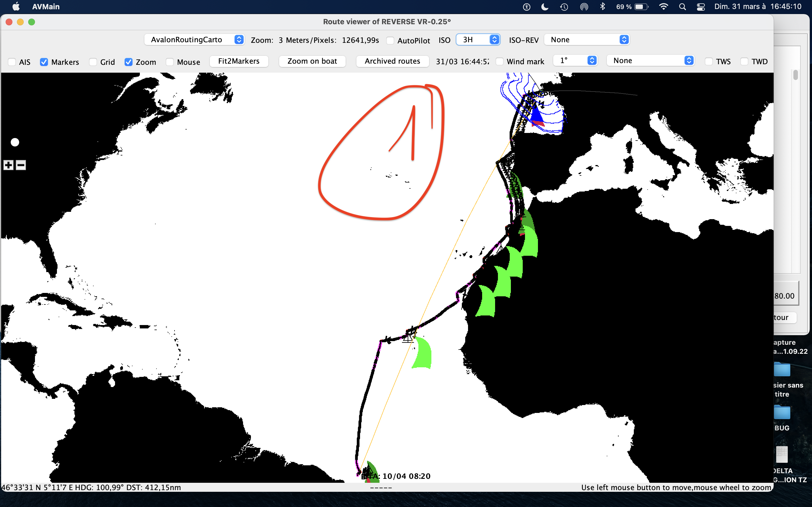Enable the AIS checkbox
Viewport: 812px width, 507px height.
click(12, 62)
